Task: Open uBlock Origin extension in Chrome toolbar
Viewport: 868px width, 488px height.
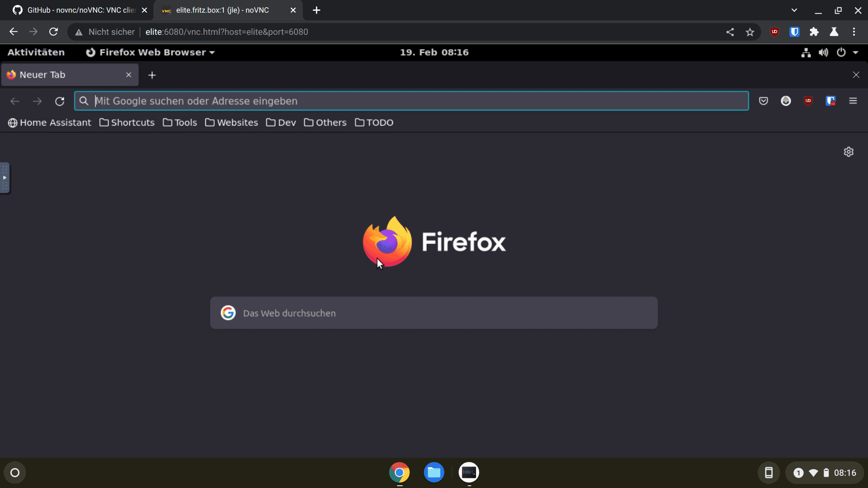Action: click(x=774, y=32)
